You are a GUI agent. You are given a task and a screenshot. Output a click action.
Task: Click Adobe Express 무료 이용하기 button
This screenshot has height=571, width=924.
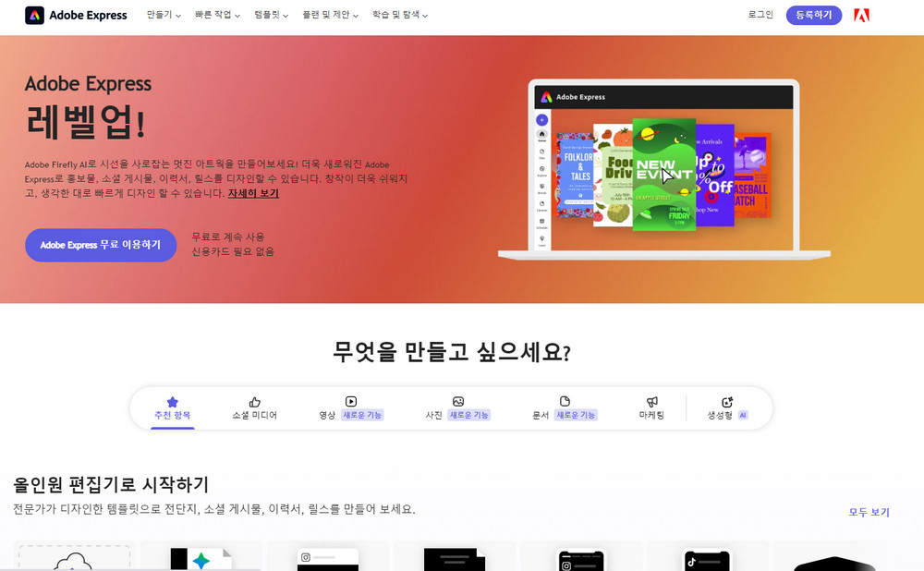click(101, 245)
